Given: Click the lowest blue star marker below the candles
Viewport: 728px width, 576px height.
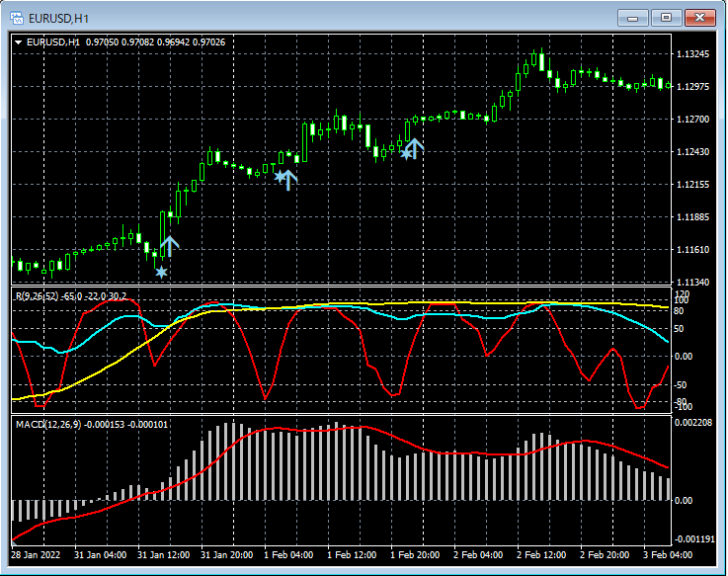Looking at the screenshot, I should [161, 272].
